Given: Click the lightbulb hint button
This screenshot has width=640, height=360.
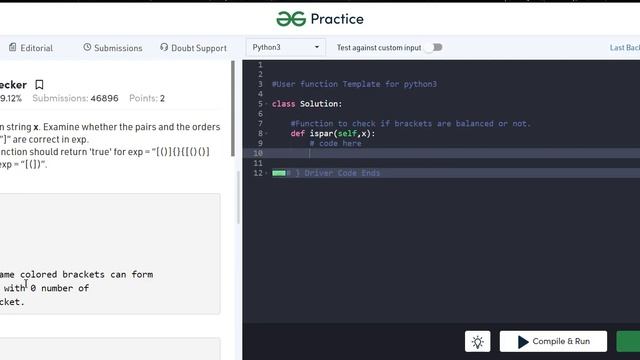Looking at the screenshot, I should click(478, 341).
